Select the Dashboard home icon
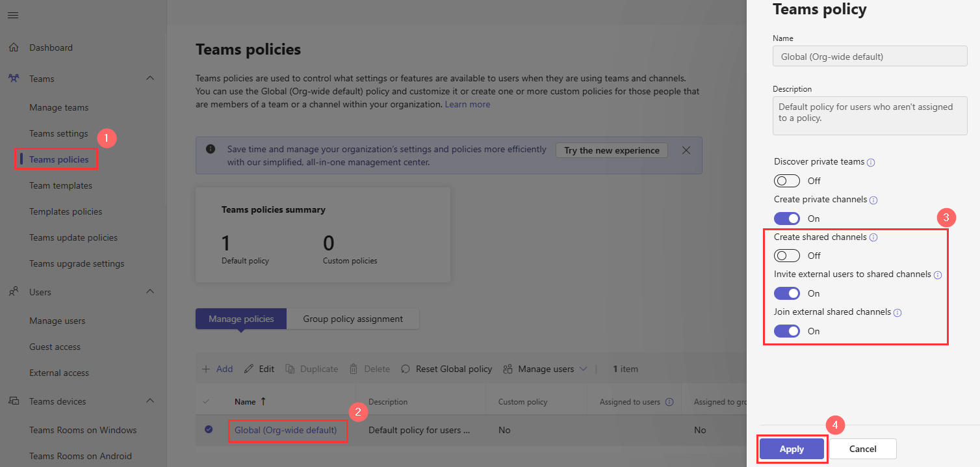980x467 pixels. click(12, 47)
